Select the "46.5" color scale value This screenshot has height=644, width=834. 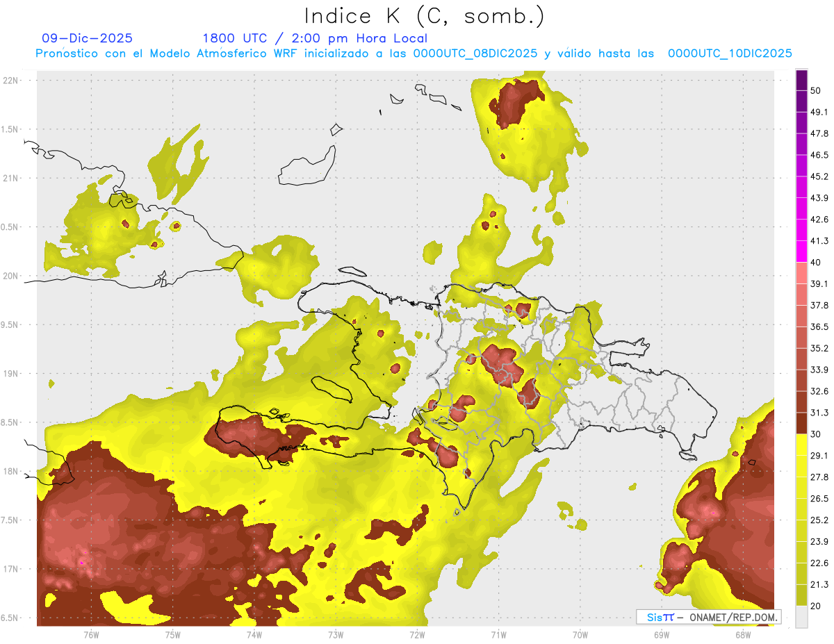tap(819, 155)
